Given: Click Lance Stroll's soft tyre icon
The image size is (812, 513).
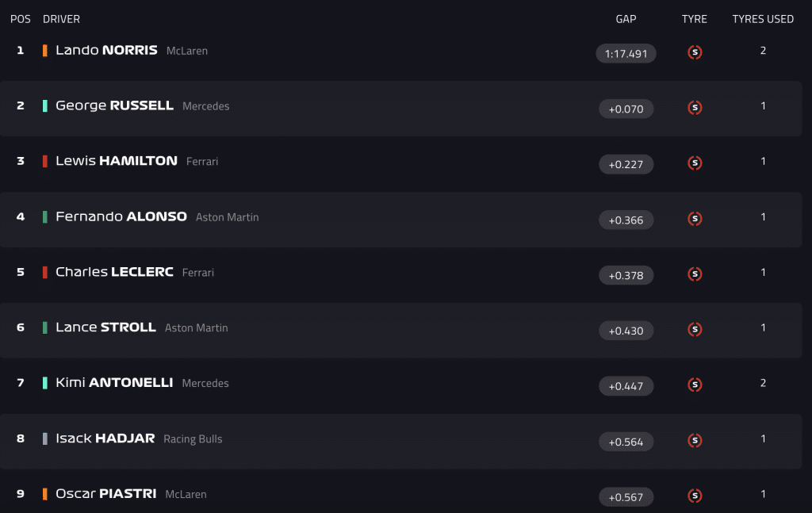Looking at the screenshot, I should pos(695,329).
